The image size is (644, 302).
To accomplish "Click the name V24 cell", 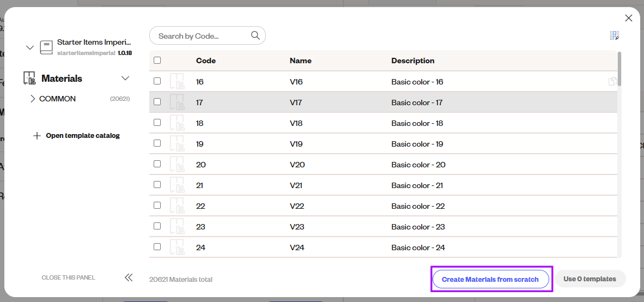I will (x=297, y=247).
